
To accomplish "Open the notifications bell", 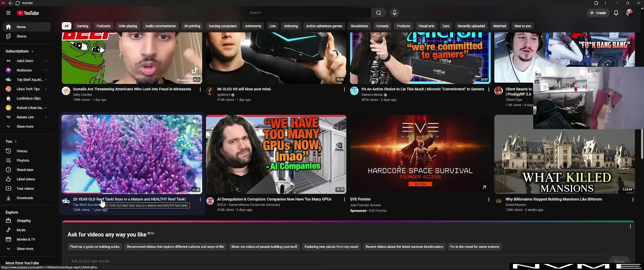I will pos(616,13).
